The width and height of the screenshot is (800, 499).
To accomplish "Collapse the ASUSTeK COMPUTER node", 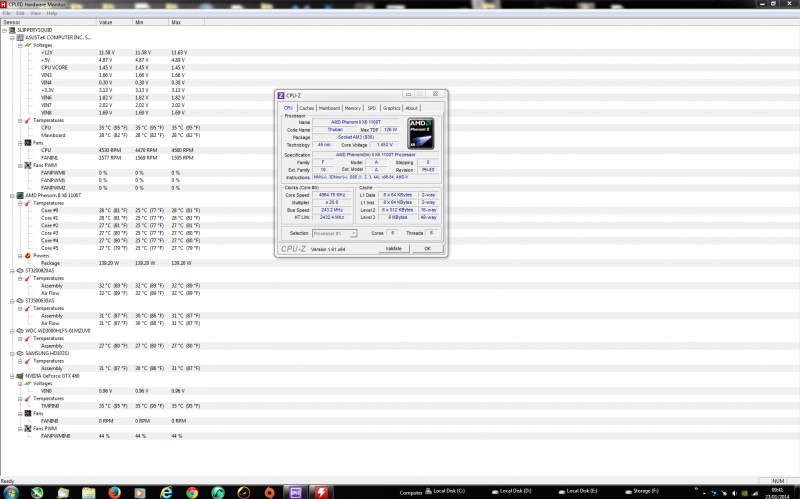I will (x=12, y=38).
